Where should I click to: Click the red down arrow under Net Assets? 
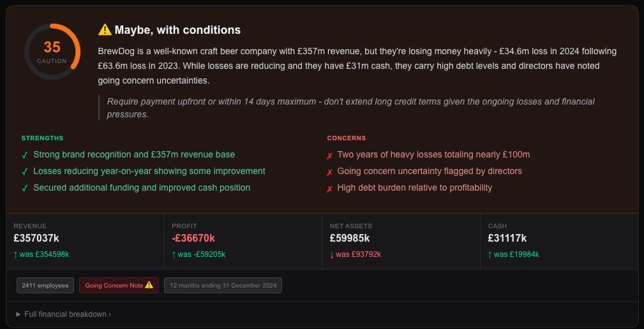tap(332, 254)
